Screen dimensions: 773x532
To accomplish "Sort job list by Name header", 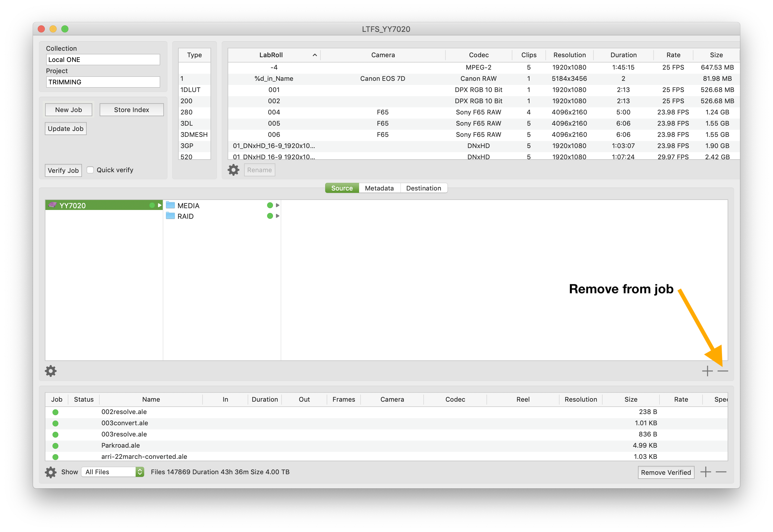I will (151, 399).
